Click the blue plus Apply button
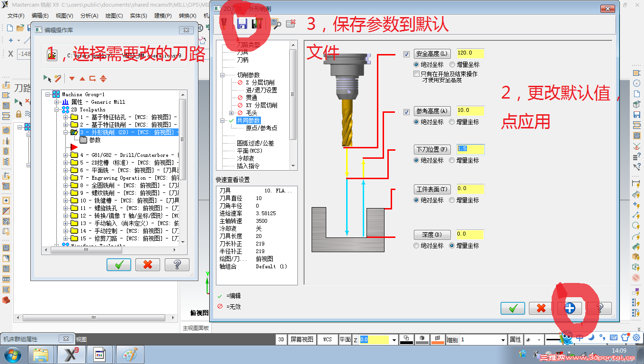644x364 pixels. pyautogui.click(x=570, y=308)
